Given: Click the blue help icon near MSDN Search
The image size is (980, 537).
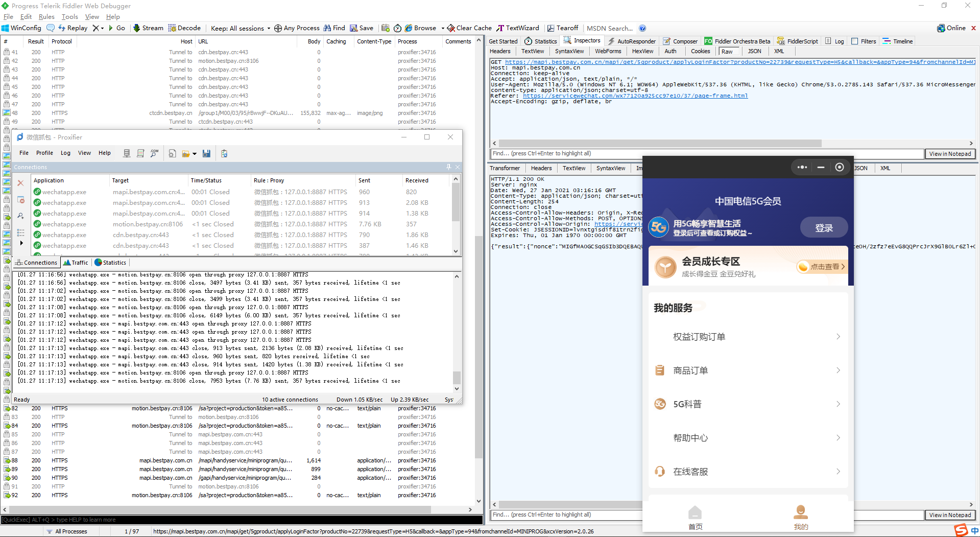Looking at the screenshot, I should (642, 28).
